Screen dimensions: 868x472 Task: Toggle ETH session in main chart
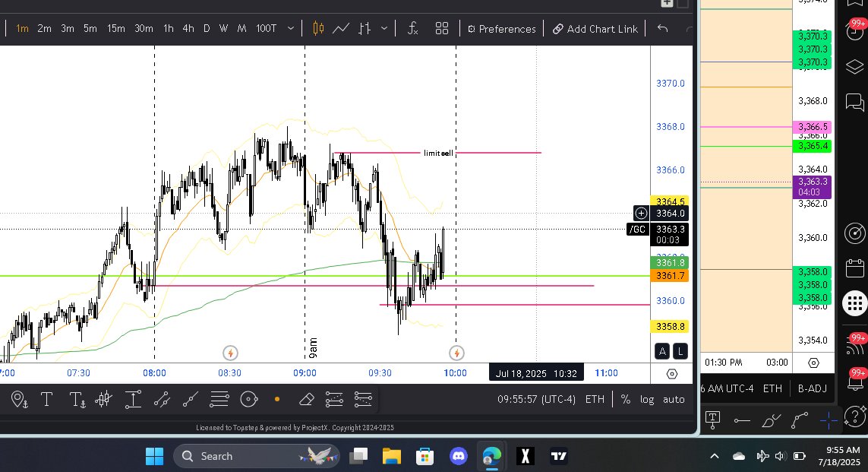tap(595, 400)
